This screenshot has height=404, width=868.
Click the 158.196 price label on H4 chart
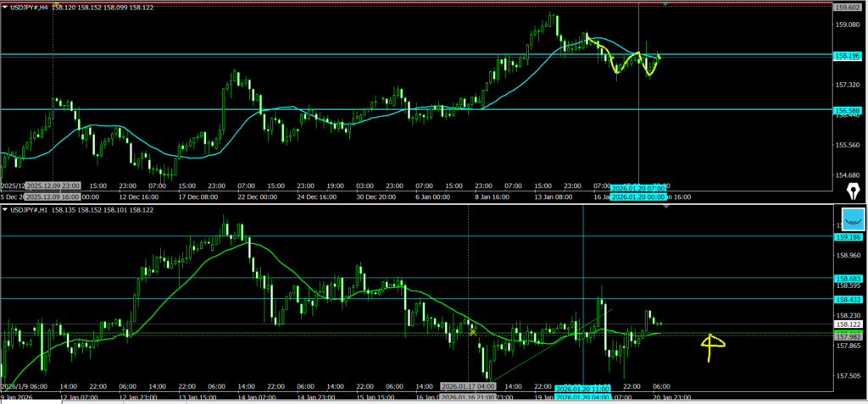click(x=849, y=55)
